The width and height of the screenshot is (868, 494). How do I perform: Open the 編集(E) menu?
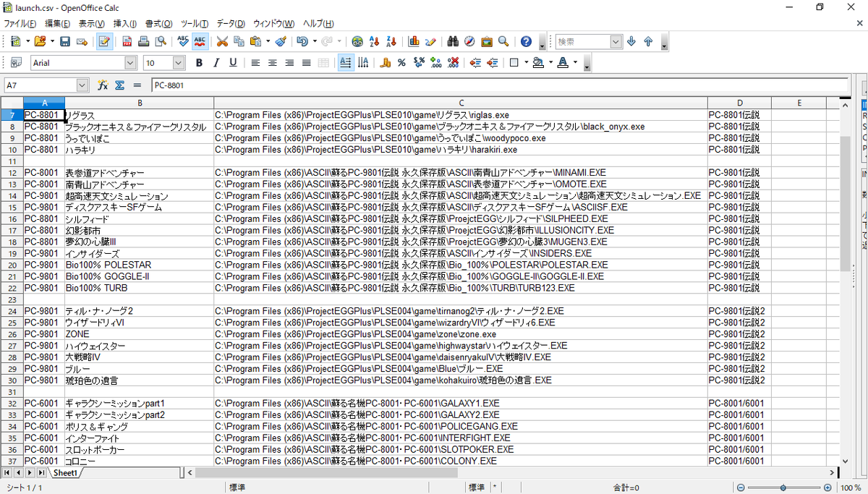(56, 24)
